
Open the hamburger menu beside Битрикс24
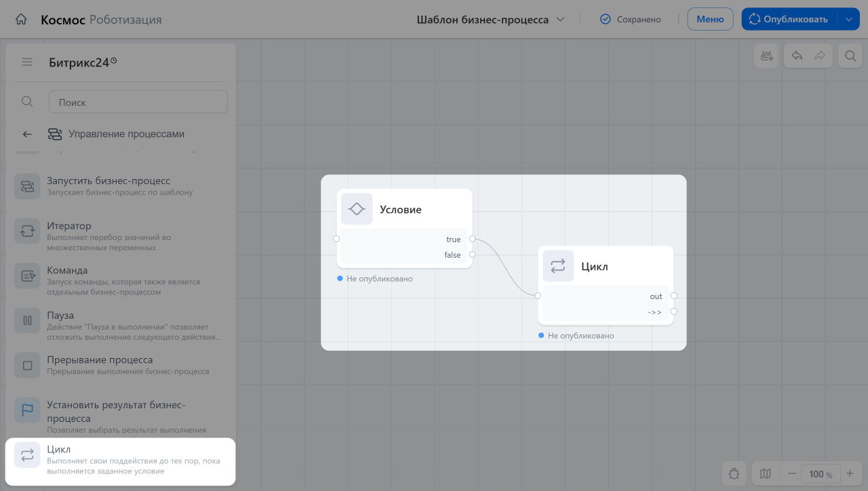click(x=27, y=62)
